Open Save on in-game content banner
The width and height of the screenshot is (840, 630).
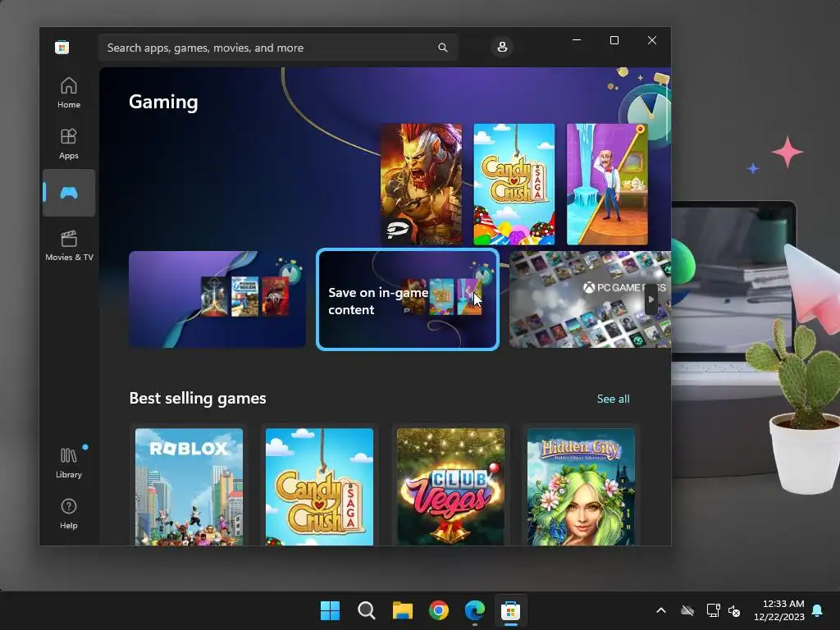click(408, 299)
